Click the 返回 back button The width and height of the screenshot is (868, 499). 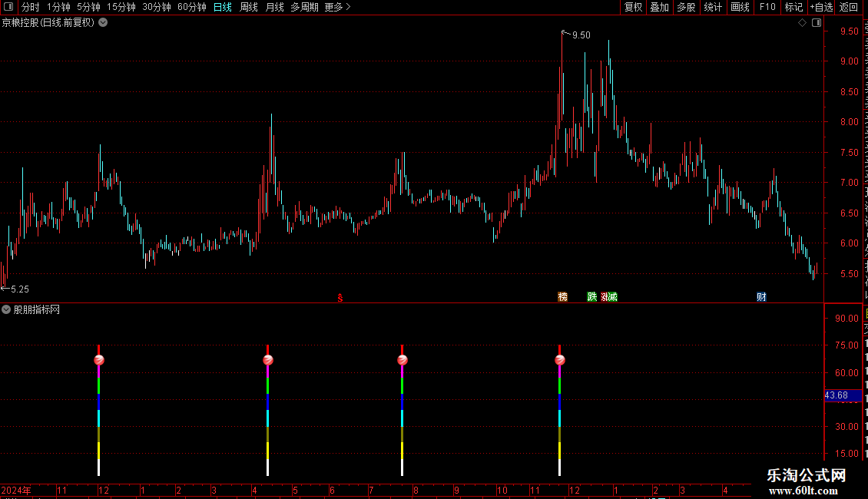pos(849,7)
